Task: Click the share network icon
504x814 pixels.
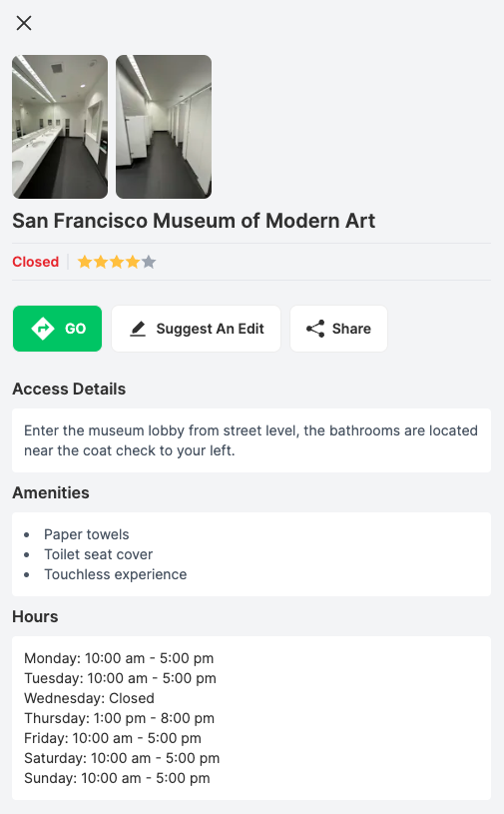Action: (315, 329)
